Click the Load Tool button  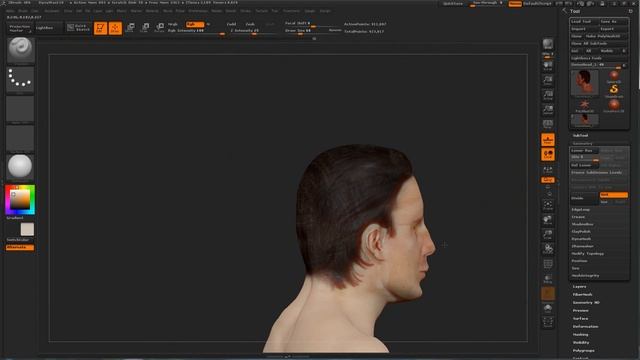click(584, 22)
